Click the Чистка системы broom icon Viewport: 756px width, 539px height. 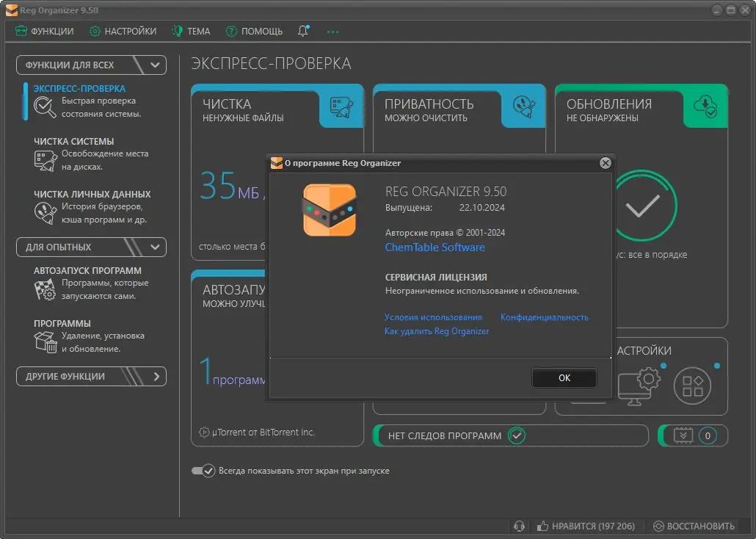(x=46, y=161)
